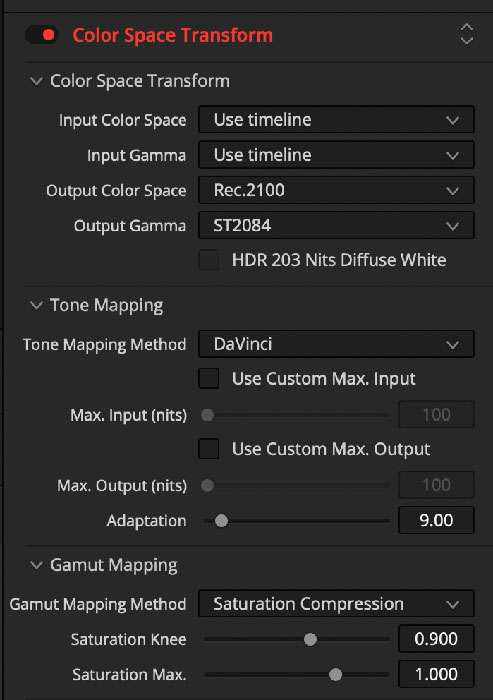Viewport: 493px width, 700px height.
Task: Click the Saturation Max. value field 1.000
Action: [436, 674]
